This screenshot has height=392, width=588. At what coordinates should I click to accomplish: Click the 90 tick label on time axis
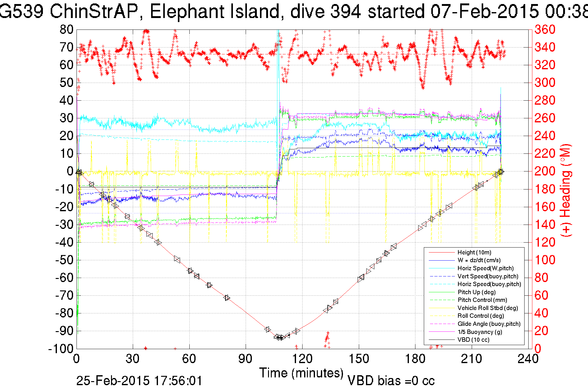pyautogui.click(x=245, y=359)
